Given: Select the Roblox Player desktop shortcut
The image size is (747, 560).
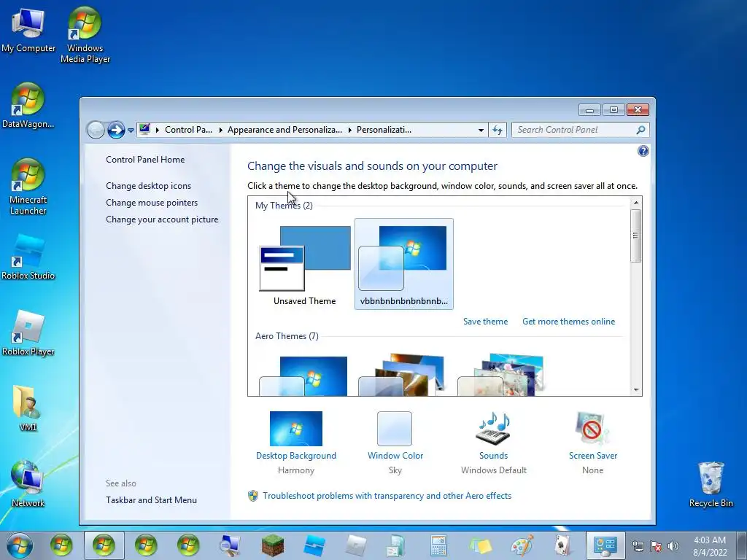Looking at the screenshot, I should point(28,333).
